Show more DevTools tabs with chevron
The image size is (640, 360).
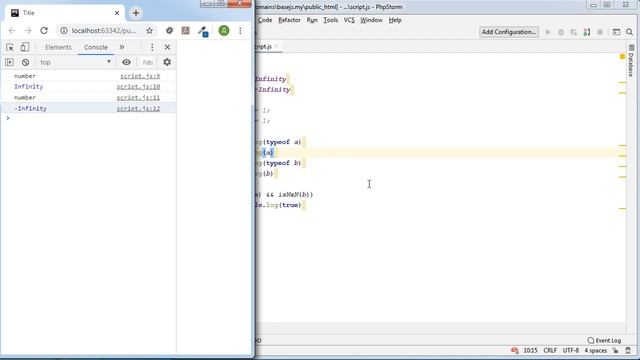tap(122, 47)
